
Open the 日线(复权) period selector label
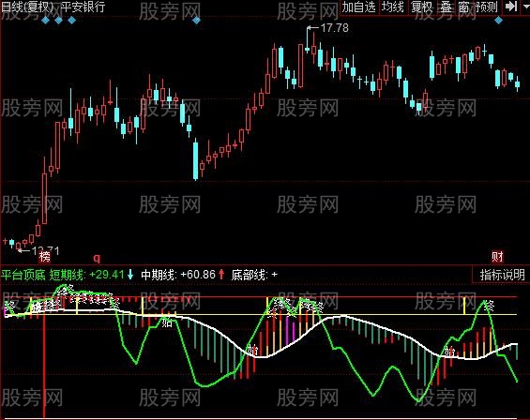pyautogui.click(x=28, y=7)
